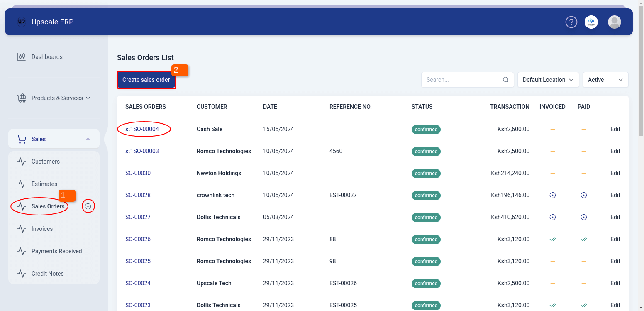Click paid double-check icon for SO-00026
Viewport: 644px width, 311px height.
[x=583, y=239]
